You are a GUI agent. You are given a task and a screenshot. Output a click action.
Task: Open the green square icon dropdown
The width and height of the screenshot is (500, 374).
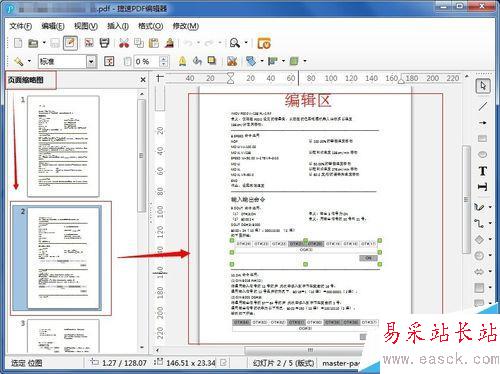(305, 61)
